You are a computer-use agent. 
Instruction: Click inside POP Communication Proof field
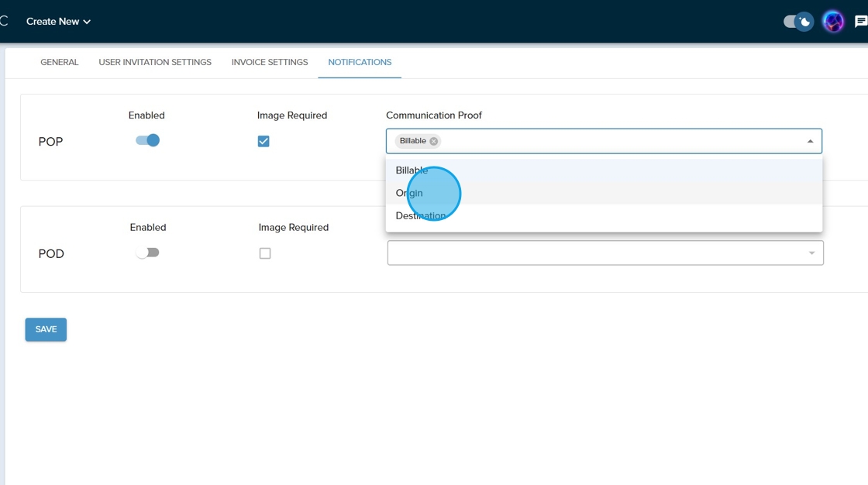(x=620, y=141)
